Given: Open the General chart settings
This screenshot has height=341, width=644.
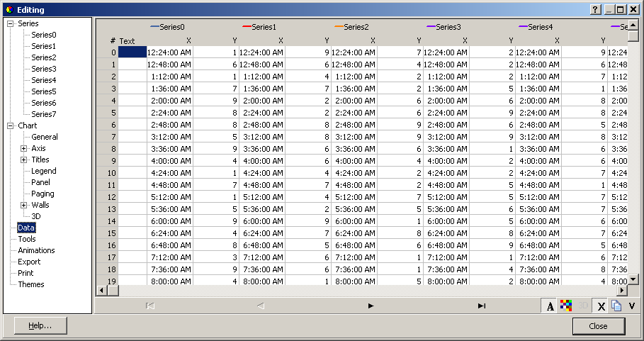Looking at the screenshot, I should coord(45,137).
